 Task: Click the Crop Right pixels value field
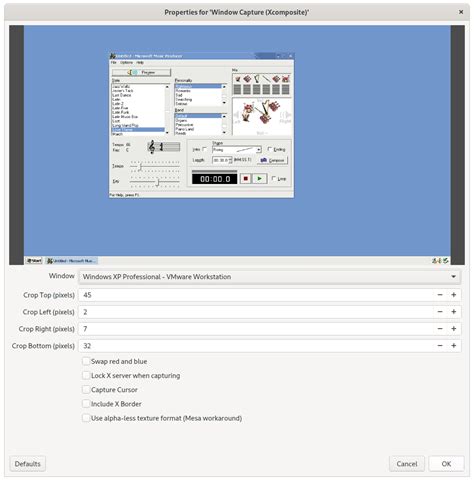(x=257, y=329)
